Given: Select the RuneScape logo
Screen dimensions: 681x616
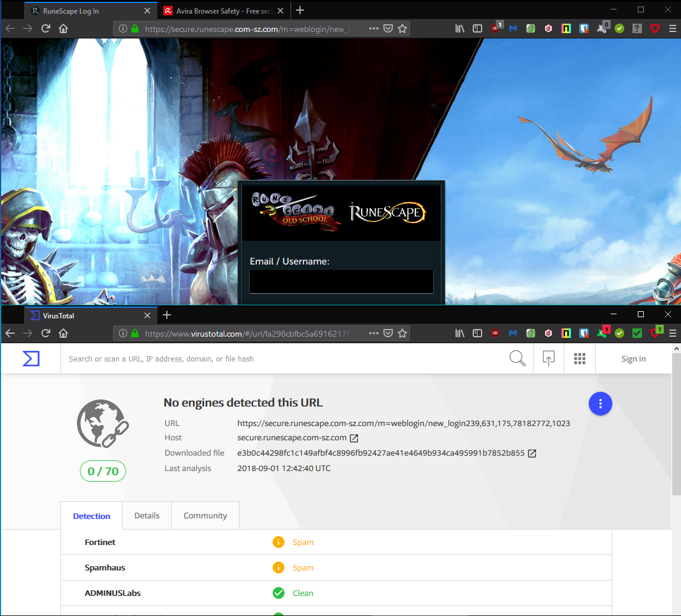Looking at the screenshot, I should [388, 212].
